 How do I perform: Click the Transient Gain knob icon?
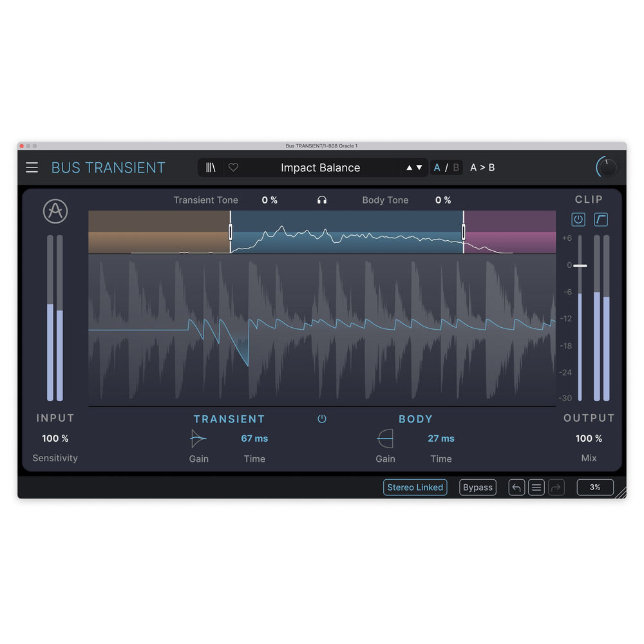198,439
